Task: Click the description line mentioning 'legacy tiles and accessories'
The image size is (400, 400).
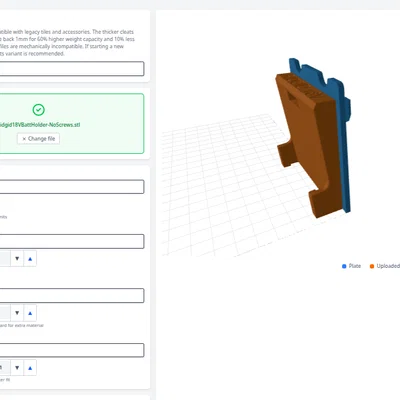Action: click(67, 32)
